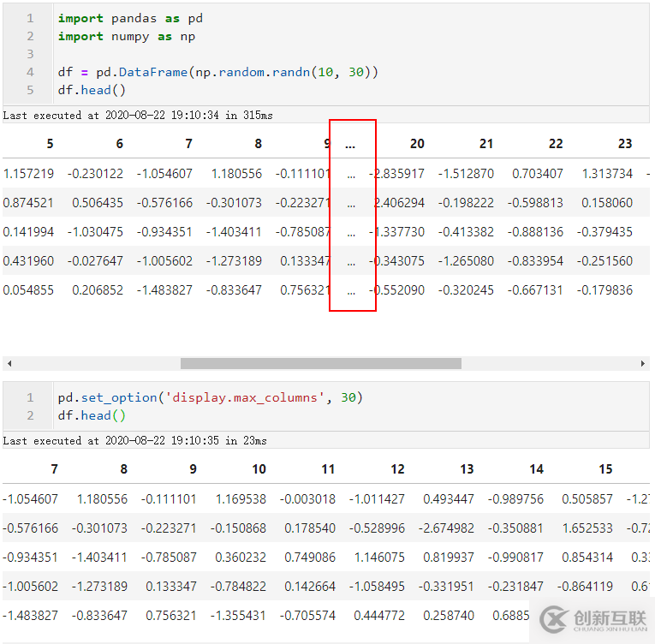Screen dimensions: 655x644
Task: Click the cell value -1.265080
Action: [x=466, y=261]
